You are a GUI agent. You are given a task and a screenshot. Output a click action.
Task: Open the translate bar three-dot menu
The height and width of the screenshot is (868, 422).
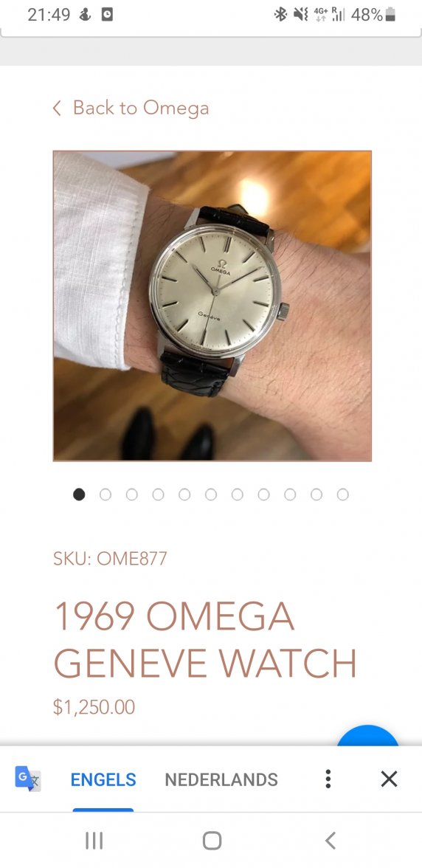(328, 779)
